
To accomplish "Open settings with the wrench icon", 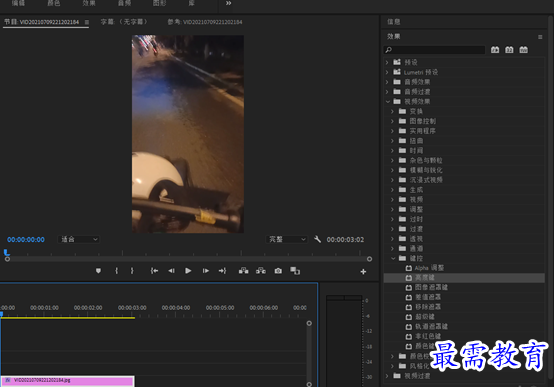I will (x=317, y=239).
